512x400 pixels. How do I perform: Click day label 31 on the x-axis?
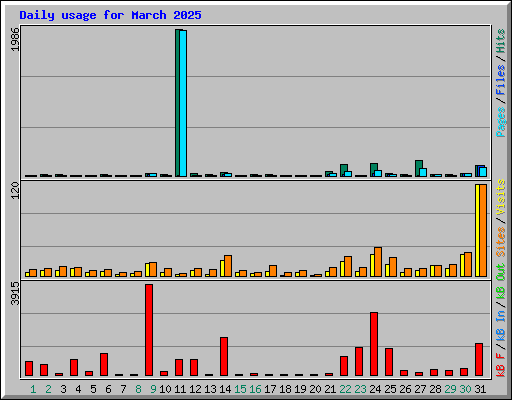point(480,389)
